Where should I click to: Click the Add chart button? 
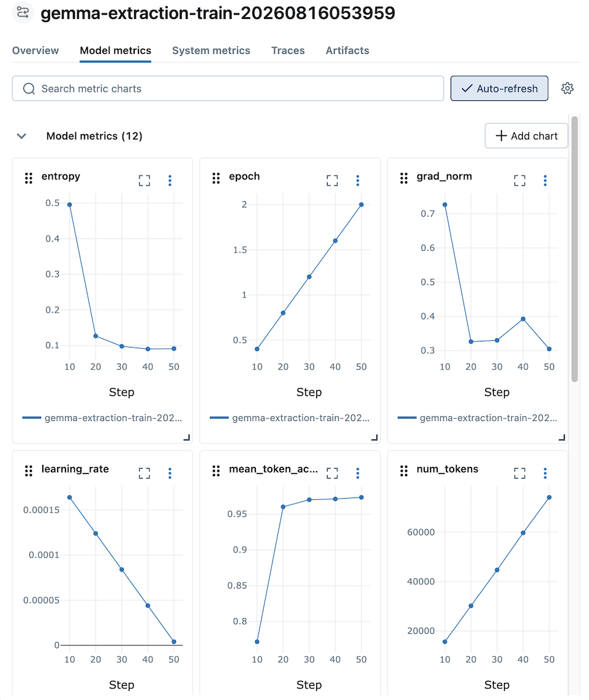(527, 136)
